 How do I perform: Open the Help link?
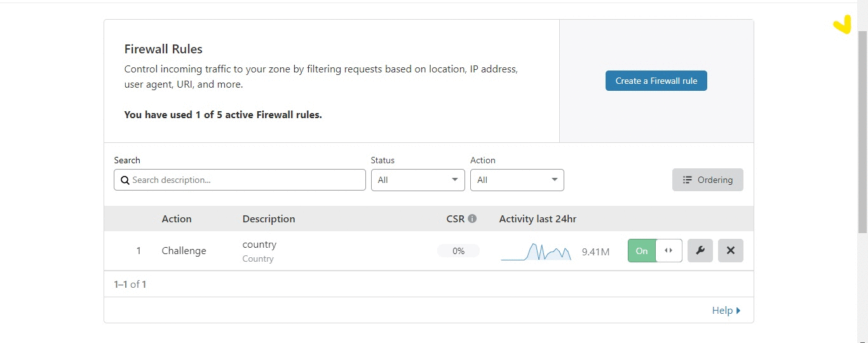[x=722, y=311]
